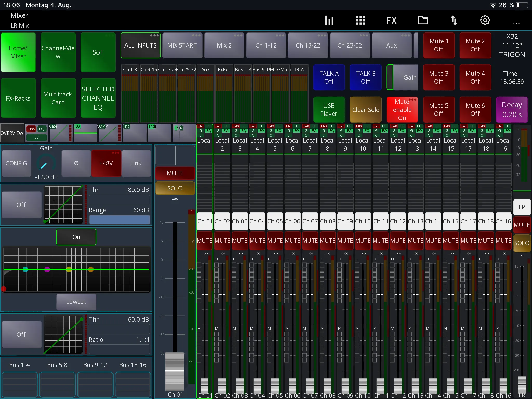Toggle Mute enable On button
The width and height of the screenshot is (532, 399).
402,109
